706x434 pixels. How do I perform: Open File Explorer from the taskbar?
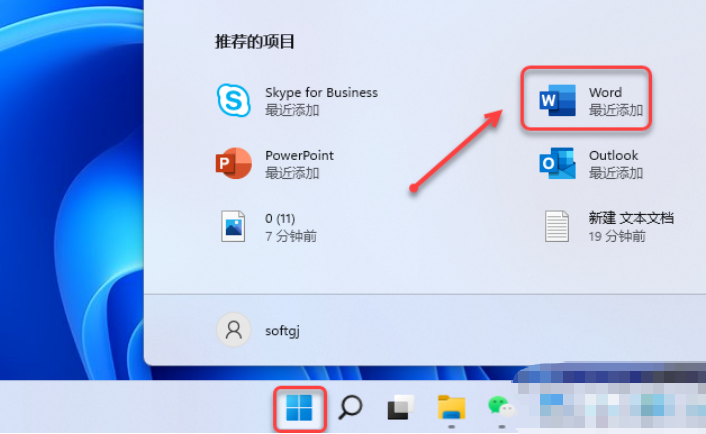pos(451,407)
